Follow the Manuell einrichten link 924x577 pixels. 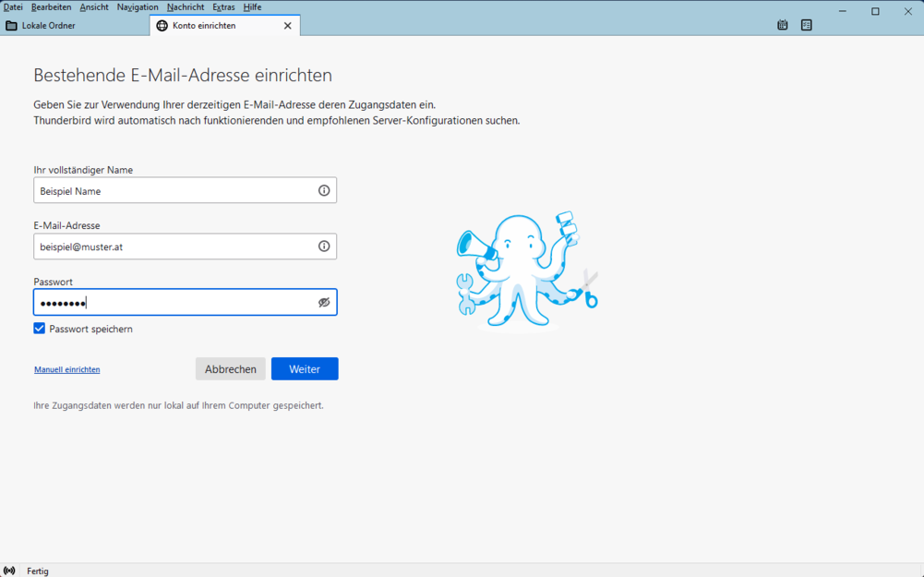coord(67,370)
